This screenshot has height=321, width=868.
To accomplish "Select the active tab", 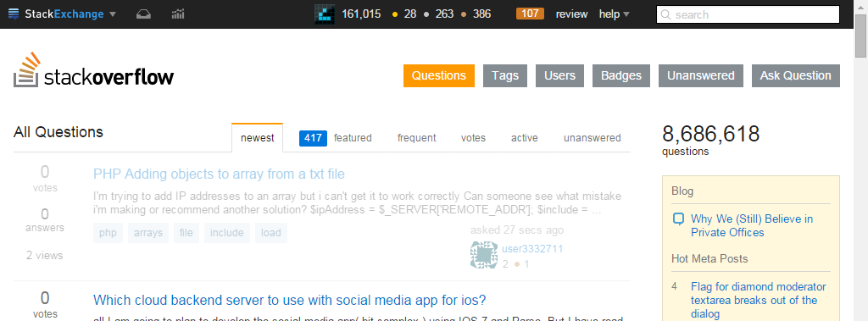I will pyautogui.click(x=524, y=138).
